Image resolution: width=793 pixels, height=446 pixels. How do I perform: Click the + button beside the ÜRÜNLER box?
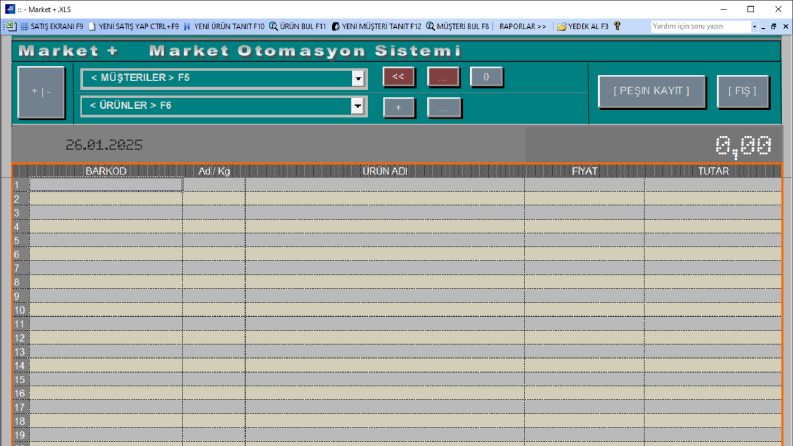coord(399,108)
